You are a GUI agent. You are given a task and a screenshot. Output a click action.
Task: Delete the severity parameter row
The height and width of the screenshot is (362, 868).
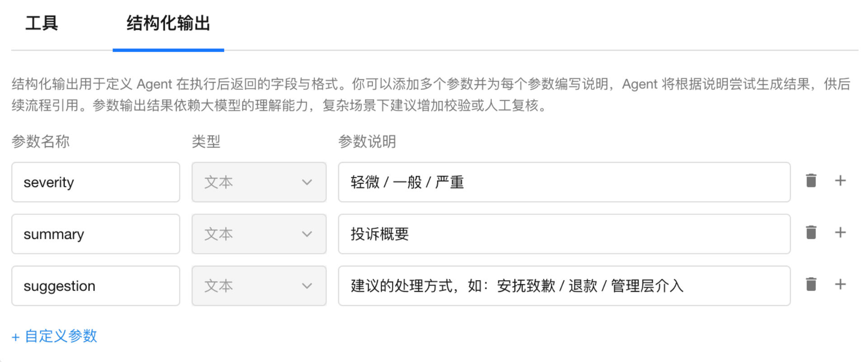tap(811, 181)
